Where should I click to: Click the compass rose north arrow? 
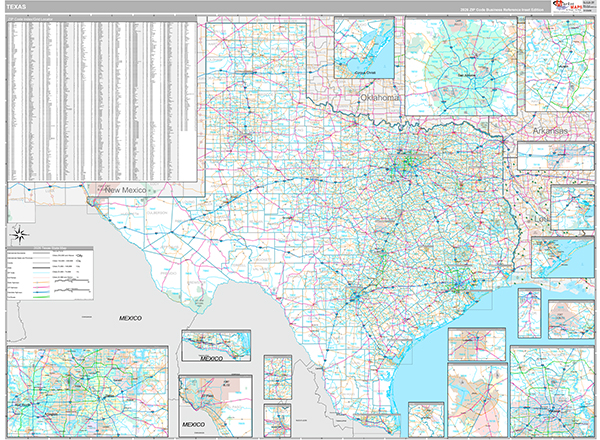pos(18,235)
